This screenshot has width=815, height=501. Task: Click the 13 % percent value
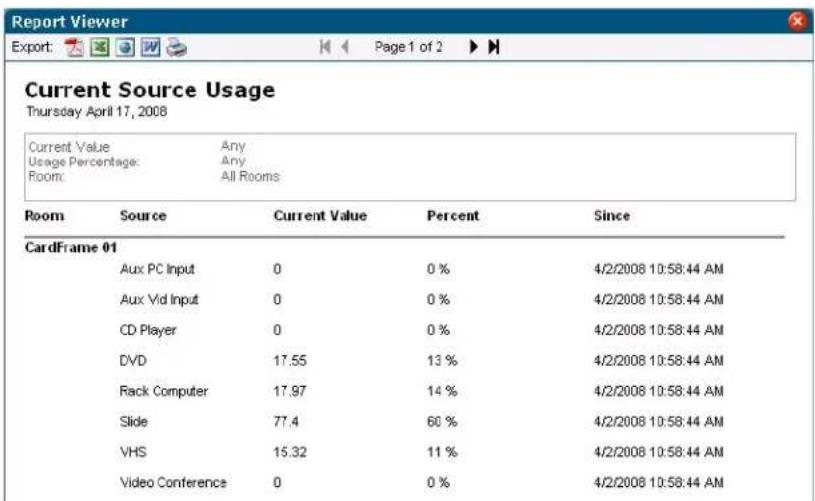pyautogui.click(x=442, y=361)
